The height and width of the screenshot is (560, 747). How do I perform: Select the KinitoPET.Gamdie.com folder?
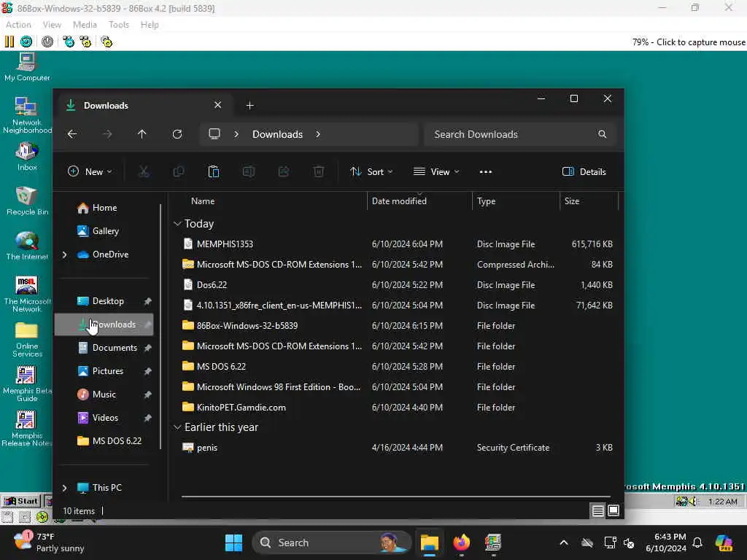(x=396, y=407)
